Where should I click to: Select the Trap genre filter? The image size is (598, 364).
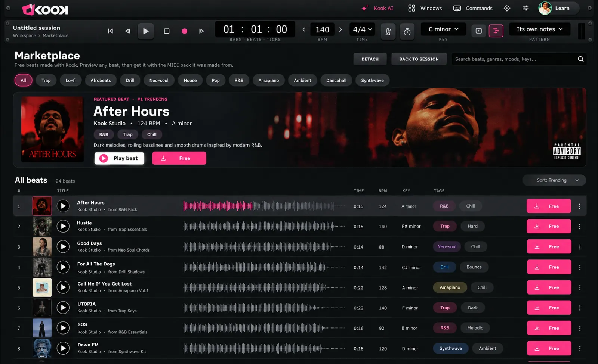(x=46, y=80)
